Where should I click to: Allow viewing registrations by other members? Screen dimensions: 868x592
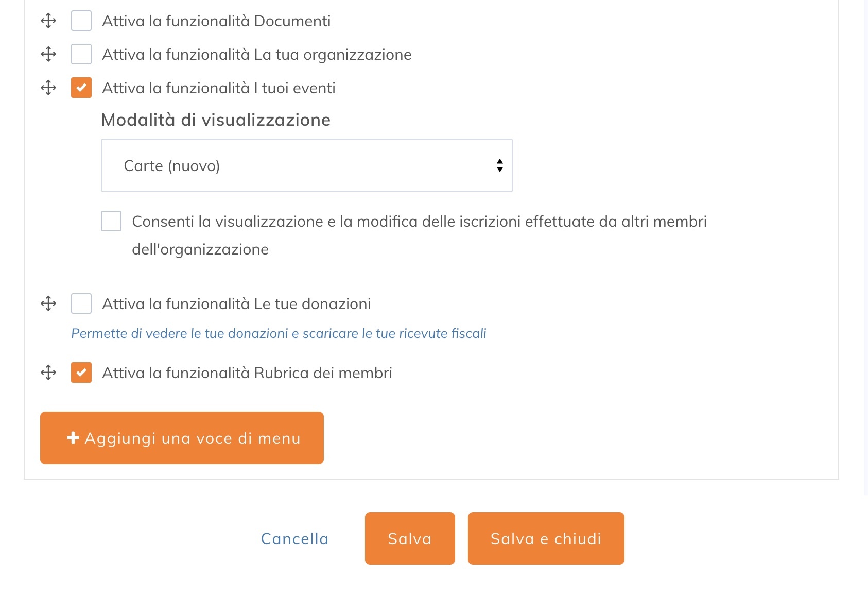click(111, 221)
